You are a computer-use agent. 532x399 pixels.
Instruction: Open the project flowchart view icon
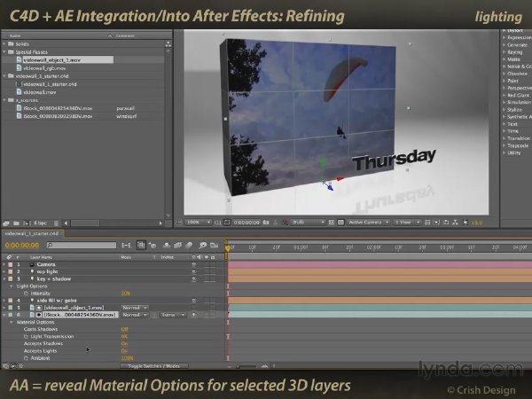click(x=168, y=44)
